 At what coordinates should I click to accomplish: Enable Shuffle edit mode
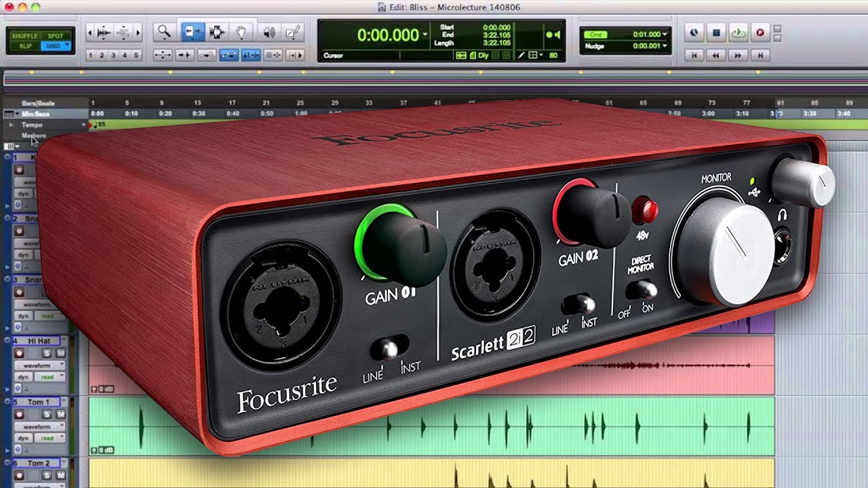click(26, 35)
